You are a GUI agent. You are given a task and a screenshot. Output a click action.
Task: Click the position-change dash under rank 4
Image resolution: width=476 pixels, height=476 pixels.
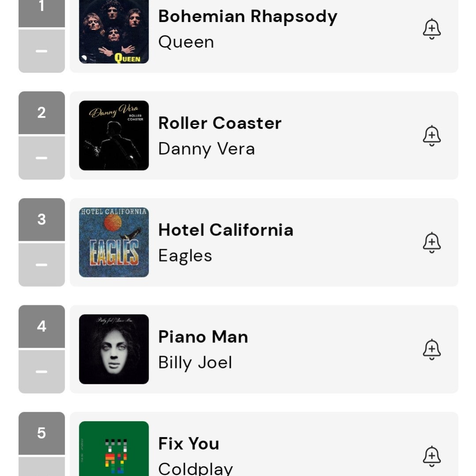41,371
